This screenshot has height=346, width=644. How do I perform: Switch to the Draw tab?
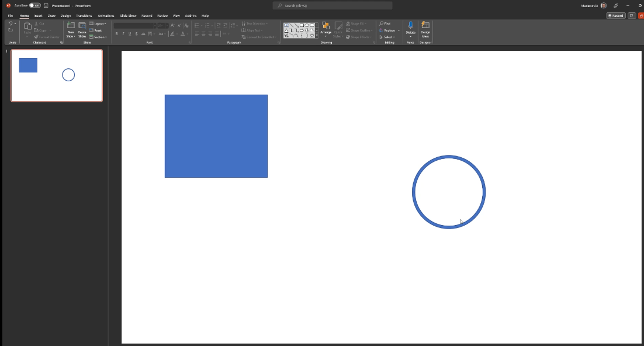tap(51, 16)
